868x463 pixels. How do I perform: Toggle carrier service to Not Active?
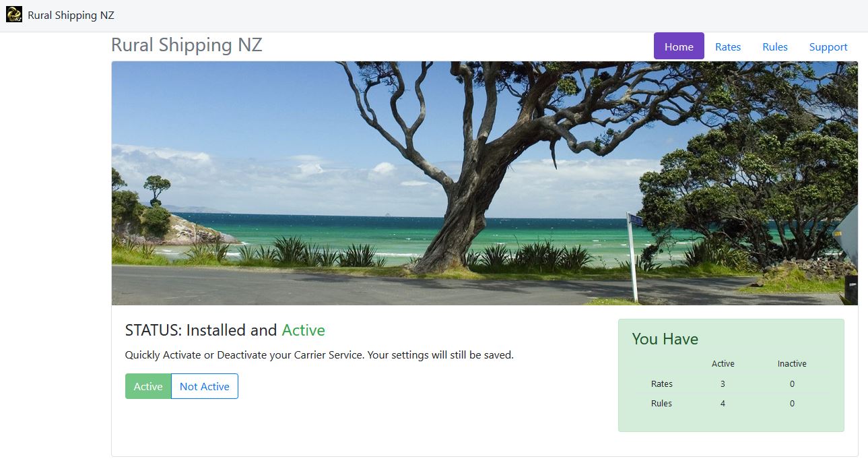point(204,386)
